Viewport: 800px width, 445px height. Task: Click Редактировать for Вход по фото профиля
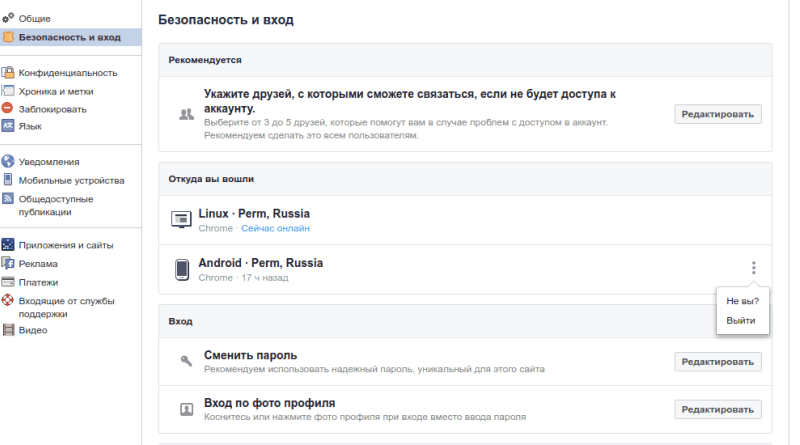pos(718,409)
